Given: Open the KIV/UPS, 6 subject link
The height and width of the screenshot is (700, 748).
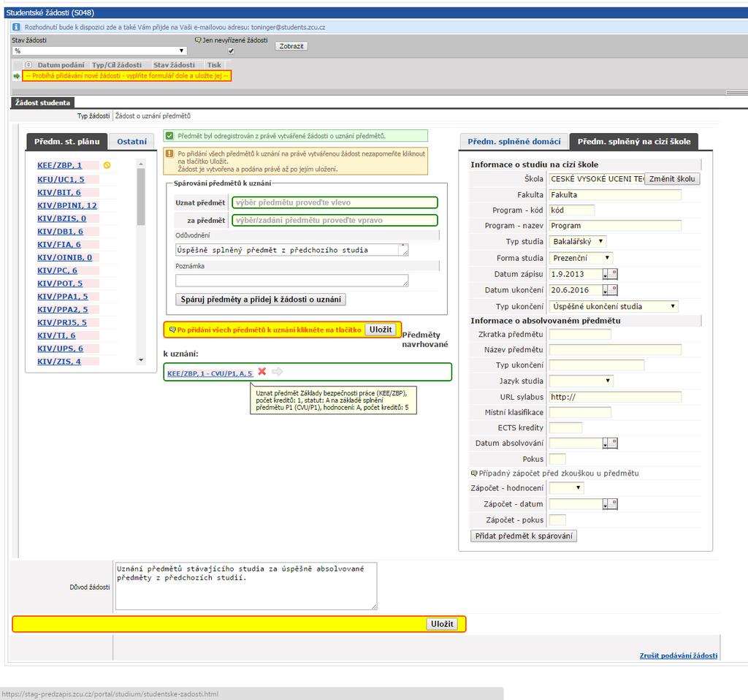Looking at the screenshot, I should coord(60,349).
